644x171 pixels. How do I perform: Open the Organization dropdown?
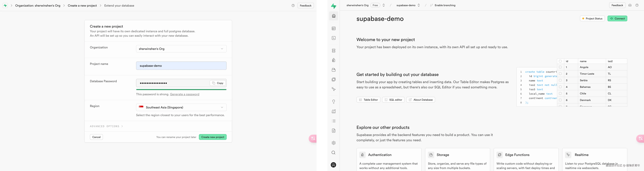[x=181, y=49]
